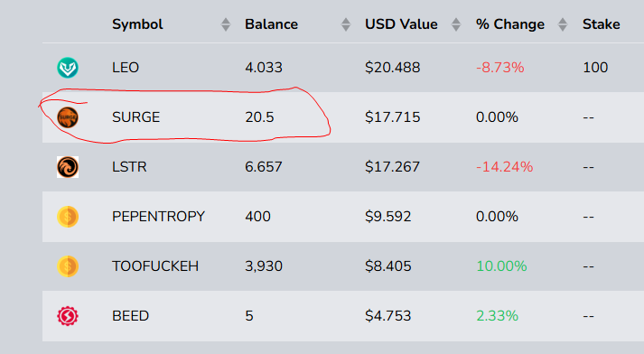Click LEO balance 4.033

click(x=264, y=68)
